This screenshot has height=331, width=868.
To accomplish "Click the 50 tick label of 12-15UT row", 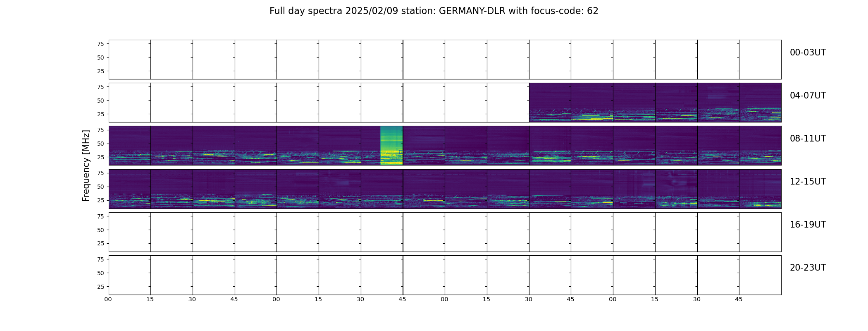I will pos(100,187).
